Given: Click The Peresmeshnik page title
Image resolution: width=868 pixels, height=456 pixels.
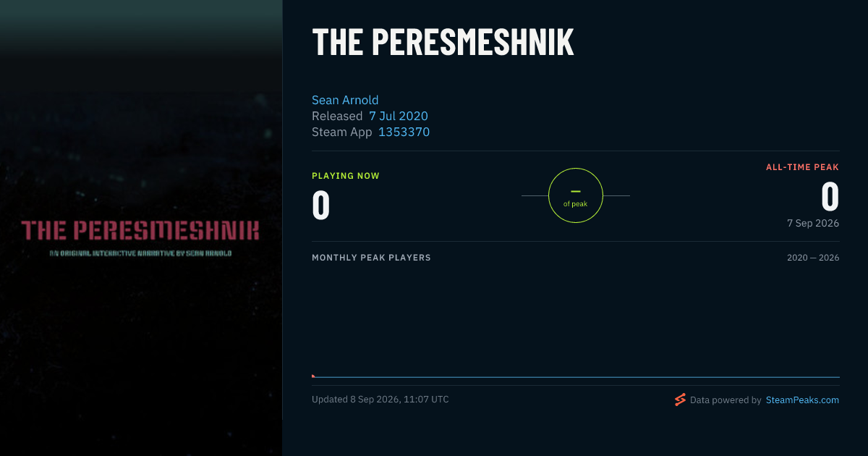Looking at the screenshot, I should (x=443, y=42).
